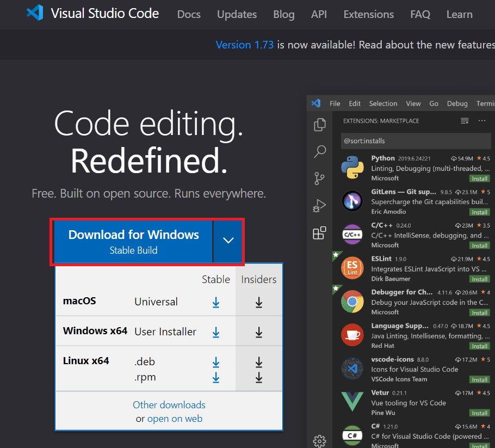Open the Other downloads link
The image size is (495, 448).
pos(169,404)
